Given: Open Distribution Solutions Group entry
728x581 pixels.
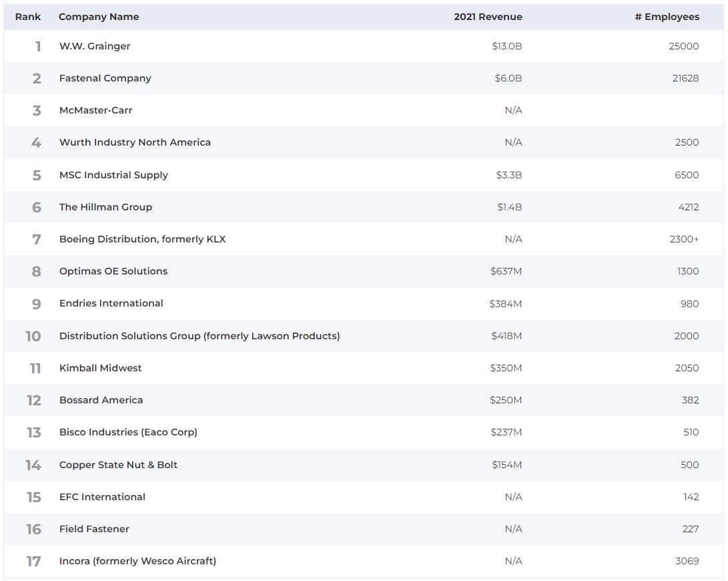Looking at the screenshot, I should (200, 336).
